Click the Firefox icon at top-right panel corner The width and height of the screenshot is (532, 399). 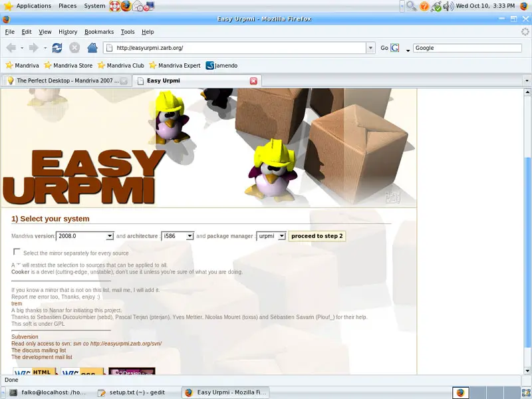[x=525, y=6]
